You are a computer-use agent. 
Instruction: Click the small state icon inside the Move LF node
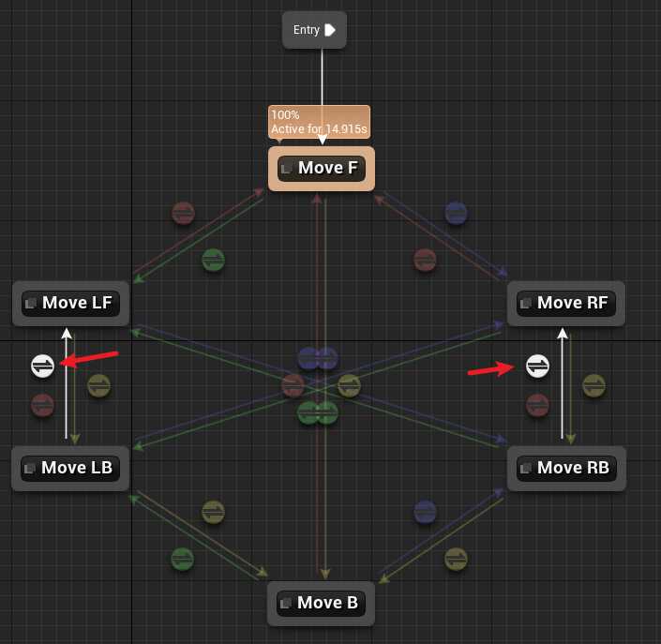pos(30,303)
